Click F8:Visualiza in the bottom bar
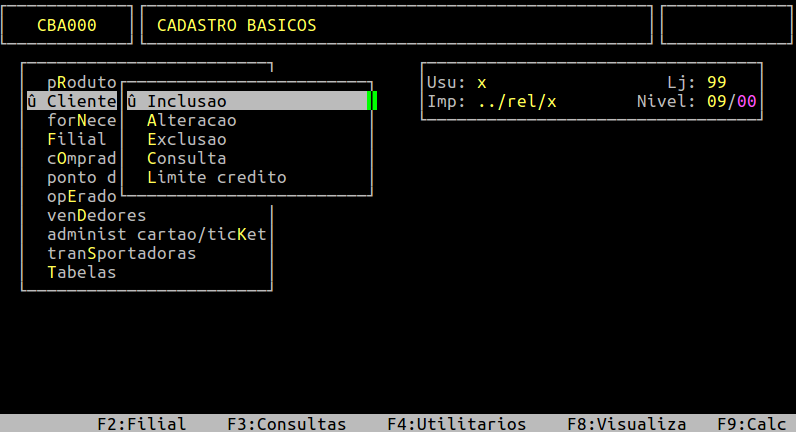The width and height of the screenshot is (796, 432). click(x=626, y=424)
